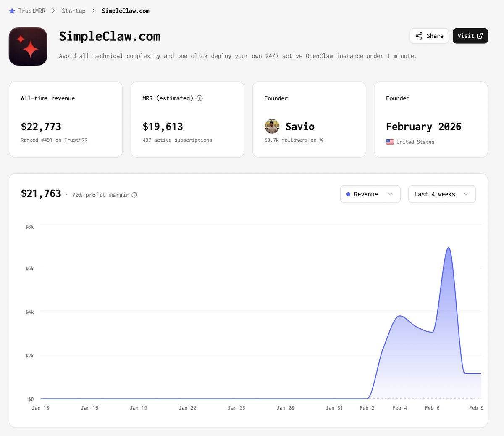The width and height of the screenshot is (504, 436).
Task: Click the SimpleClaw.com page heading
Action: pos(110,37)
